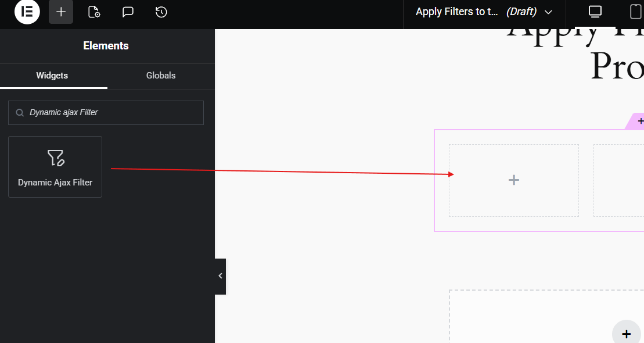
Task: Open the document title dropdown chevron
Action: (548, 12)
